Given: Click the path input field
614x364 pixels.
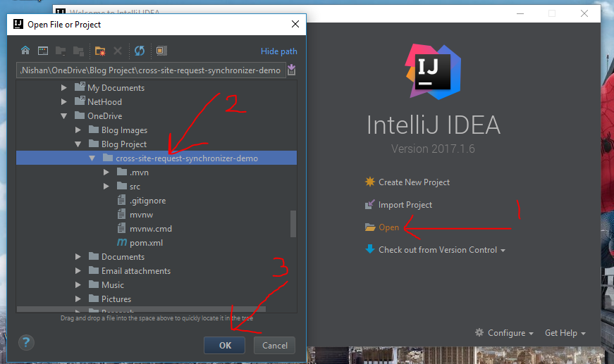Looking at the screenshot, I should point(151,70).
